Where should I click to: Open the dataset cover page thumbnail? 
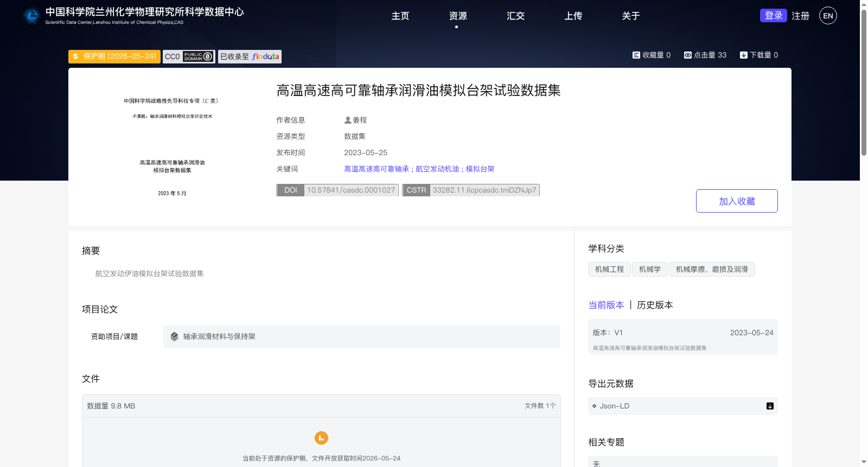(x=172, y=147)
